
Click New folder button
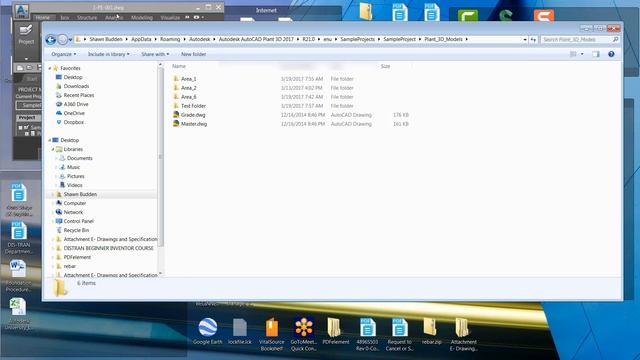tap(193, 54)
